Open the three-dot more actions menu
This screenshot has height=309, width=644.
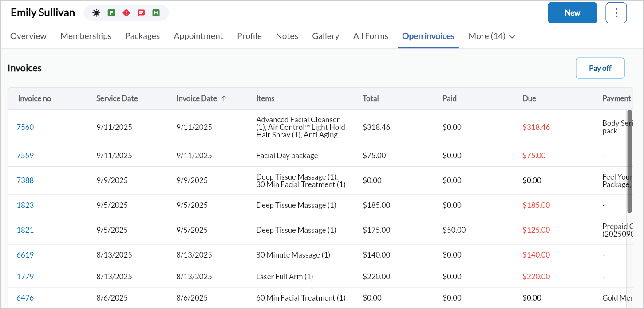616,13
